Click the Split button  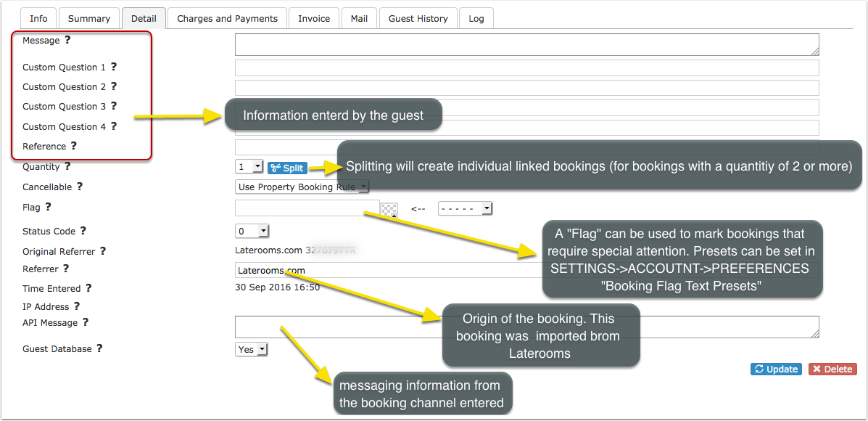click(x=287, y=168)
